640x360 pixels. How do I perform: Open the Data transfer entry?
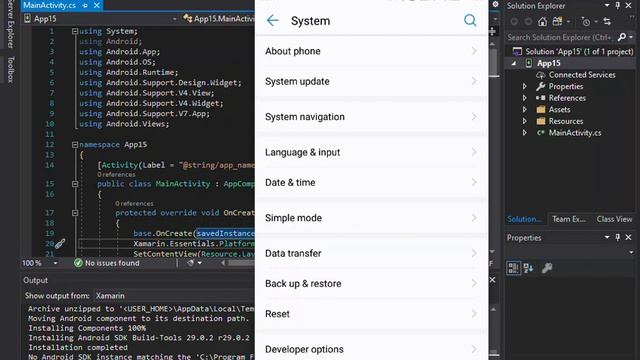tap(371, 253)
